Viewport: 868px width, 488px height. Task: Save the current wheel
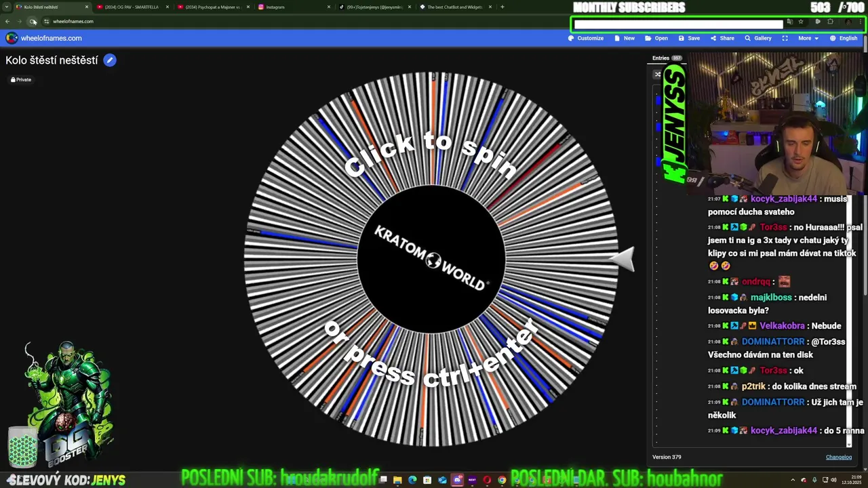tap(689, 39)
